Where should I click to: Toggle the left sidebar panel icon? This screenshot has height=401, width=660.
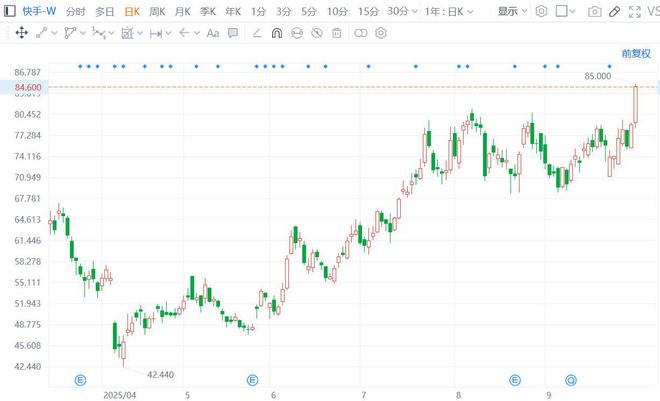pyautogui.click(x=563, y=11)
